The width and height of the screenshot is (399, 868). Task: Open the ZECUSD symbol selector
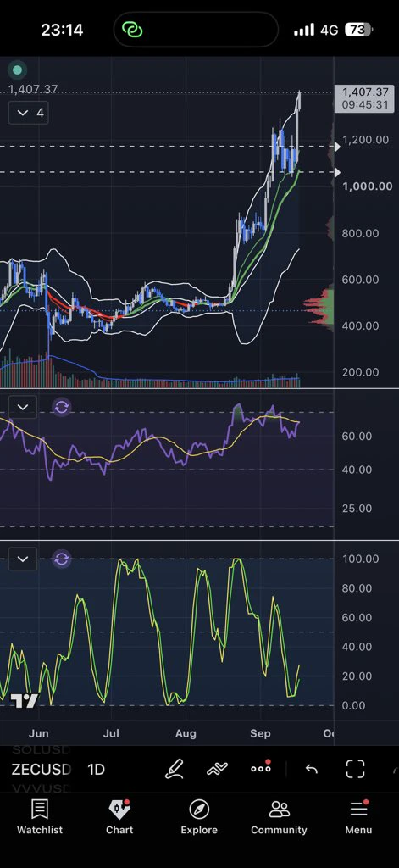pos(42,770)
